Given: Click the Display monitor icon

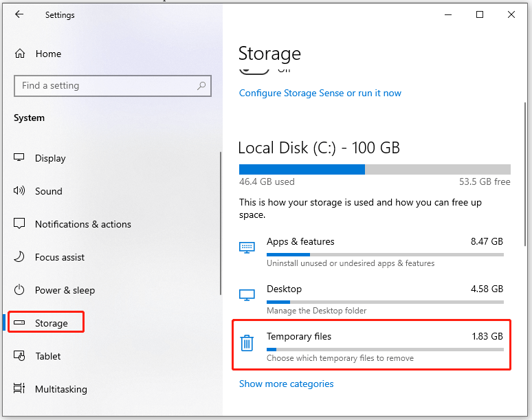Looking at the screenshot, I should (20, 158).
